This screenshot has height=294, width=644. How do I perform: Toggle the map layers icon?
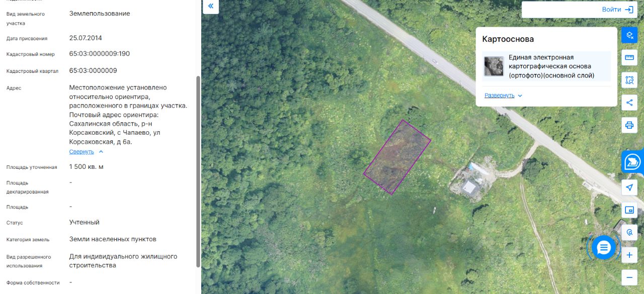(629, 35)
